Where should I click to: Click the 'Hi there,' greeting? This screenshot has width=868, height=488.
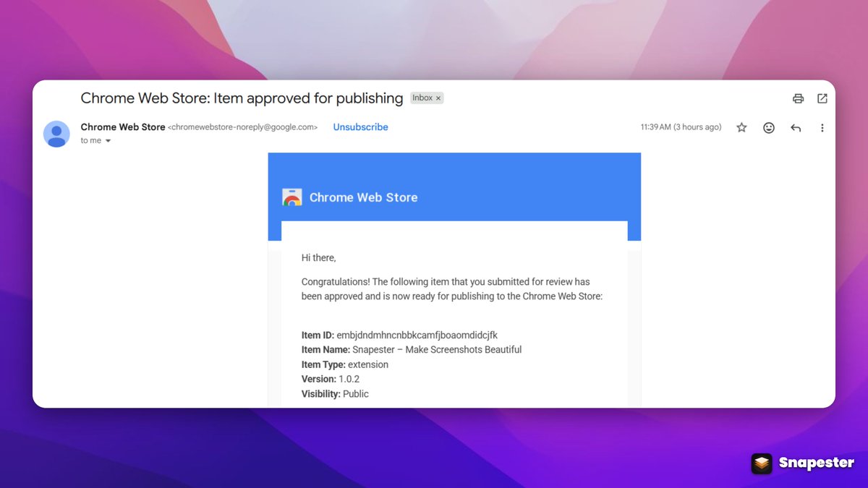319,257
